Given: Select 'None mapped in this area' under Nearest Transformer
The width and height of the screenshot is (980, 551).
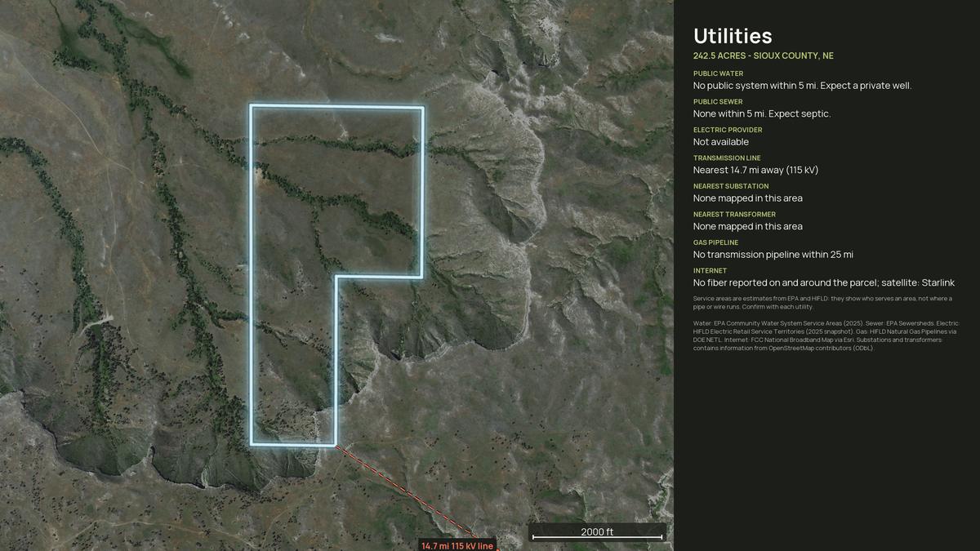Looking at the screenshot, I should pos(748,226).
